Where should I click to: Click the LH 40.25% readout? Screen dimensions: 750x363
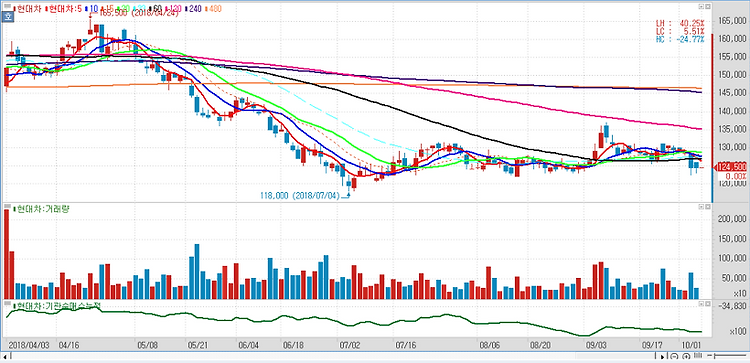680,22
